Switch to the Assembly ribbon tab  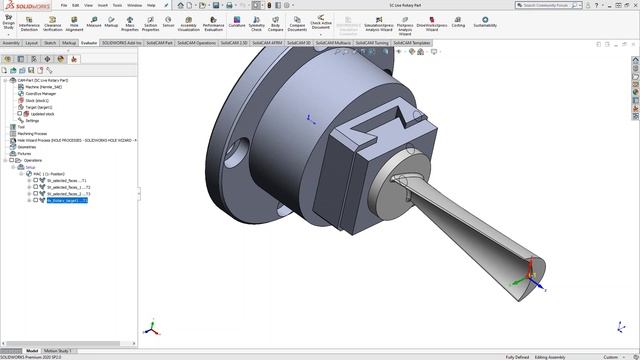[x=11, y=43]
